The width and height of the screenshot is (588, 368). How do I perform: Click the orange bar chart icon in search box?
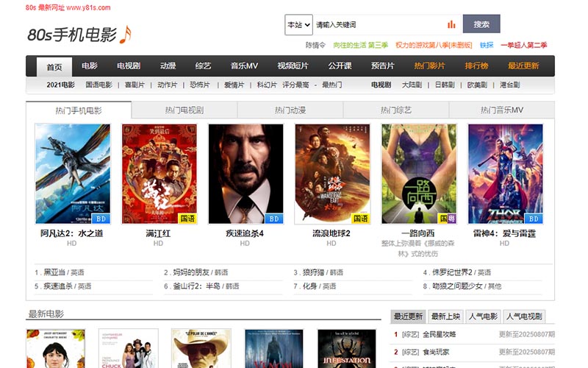[x=451, y=25]
